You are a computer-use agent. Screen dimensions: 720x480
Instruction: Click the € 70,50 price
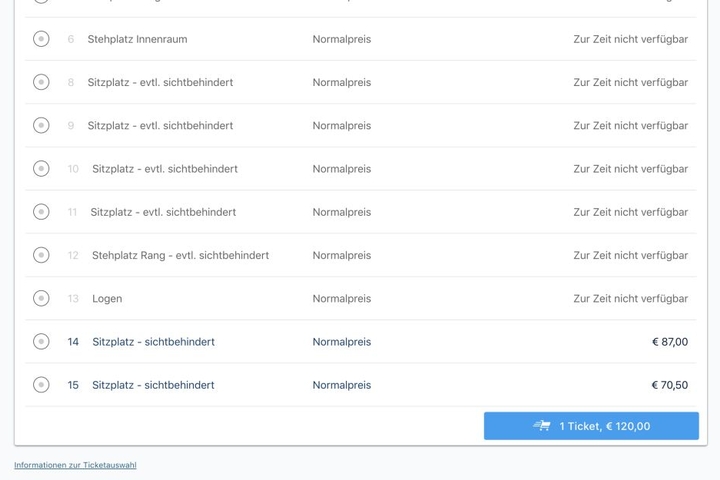(x=670, y=385)
